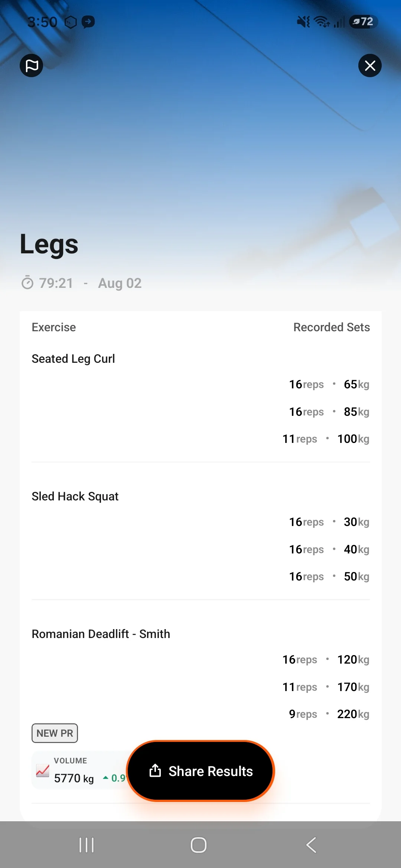The height and width of the screenshot is (868, 401).
Task: Open the Sled Hack Squat exercise
Action: click(x=75, y=496)
